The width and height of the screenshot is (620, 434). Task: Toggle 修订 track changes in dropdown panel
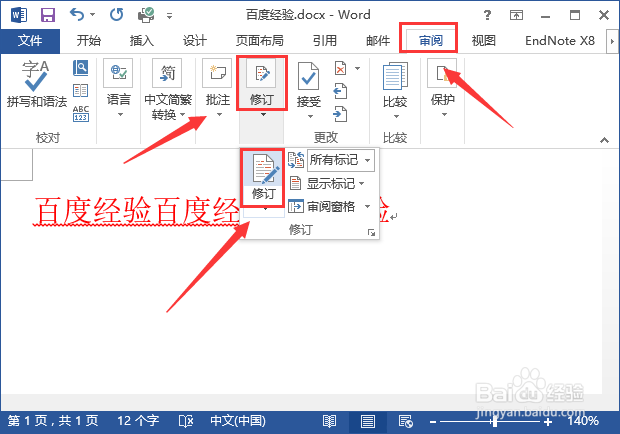pyautogui.click(x=263, y=177)
